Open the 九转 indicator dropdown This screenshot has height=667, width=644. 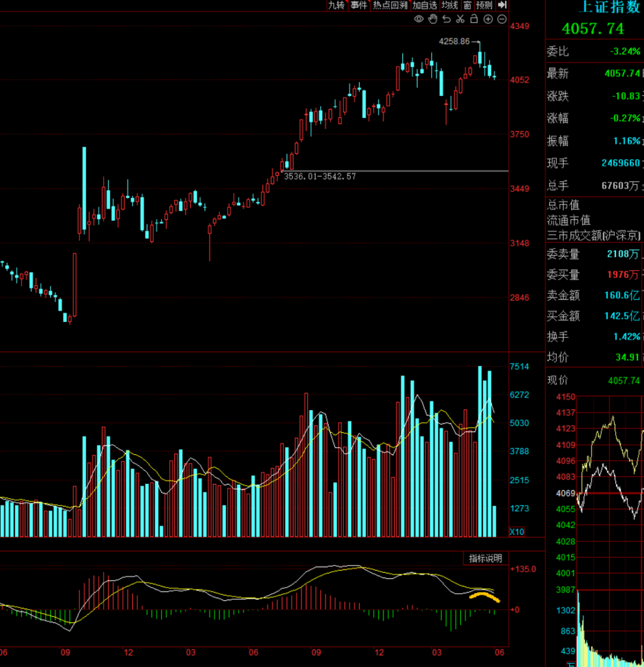(x=337, y=5)
